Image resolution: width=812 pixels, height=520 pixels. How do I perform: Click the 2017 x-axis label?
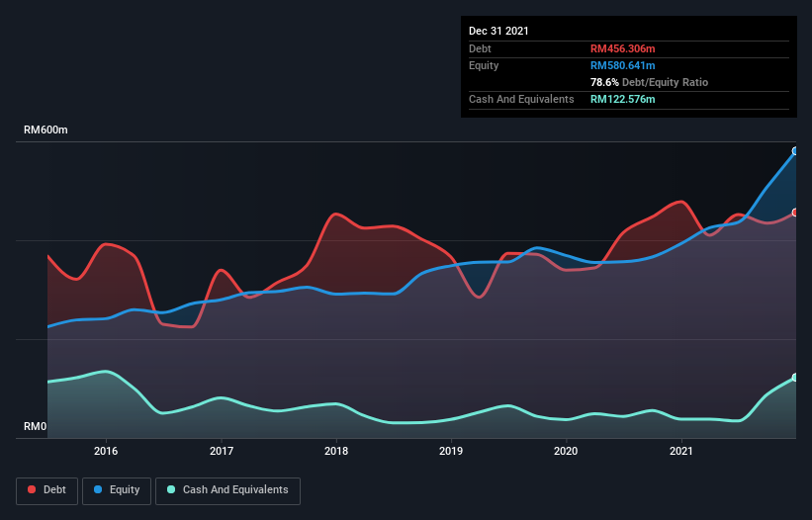point(222,451)
